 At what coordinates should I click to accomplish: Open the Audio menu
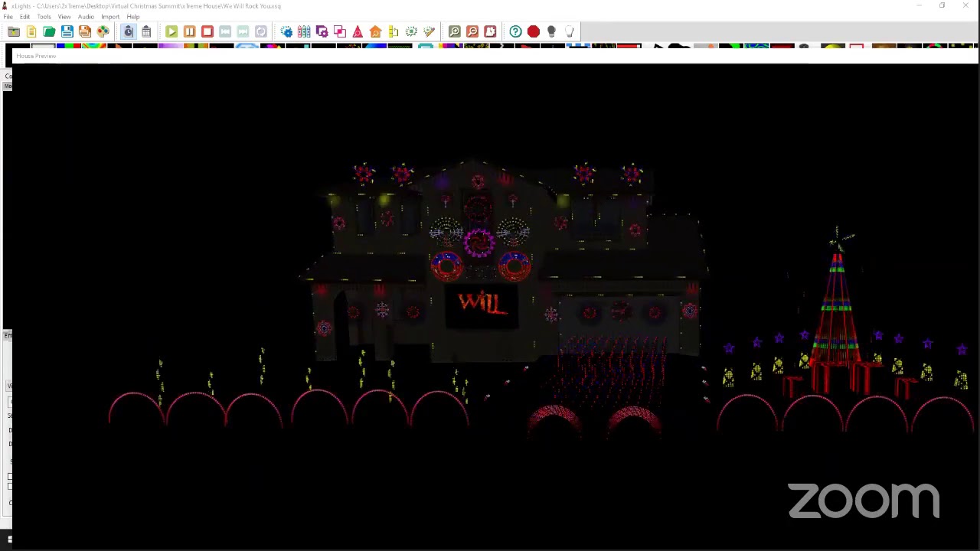(86, 17)
